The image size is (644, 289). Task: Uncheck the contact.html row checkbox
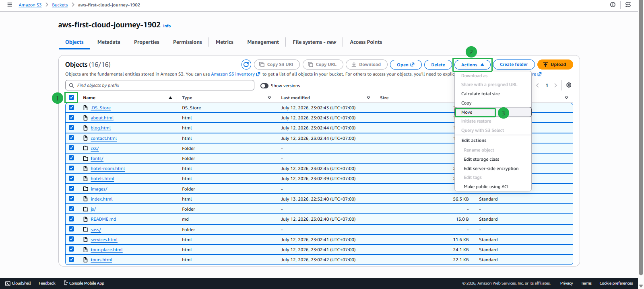click(x=71, y=138)
